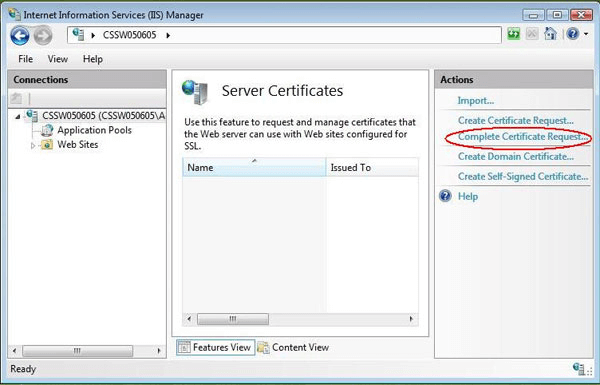
Task: Open the File menu
Action: click(x=26, y=59)
